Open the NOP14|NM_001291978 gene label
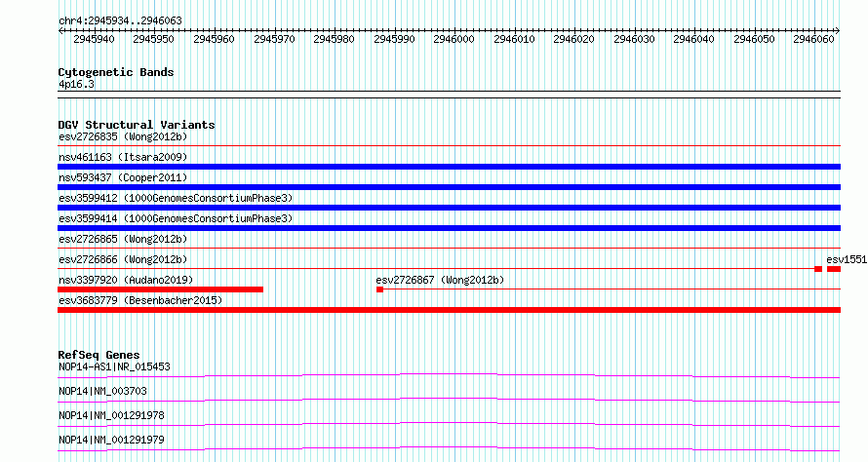Viewport: 868px width, 462px height. point(111,415)
